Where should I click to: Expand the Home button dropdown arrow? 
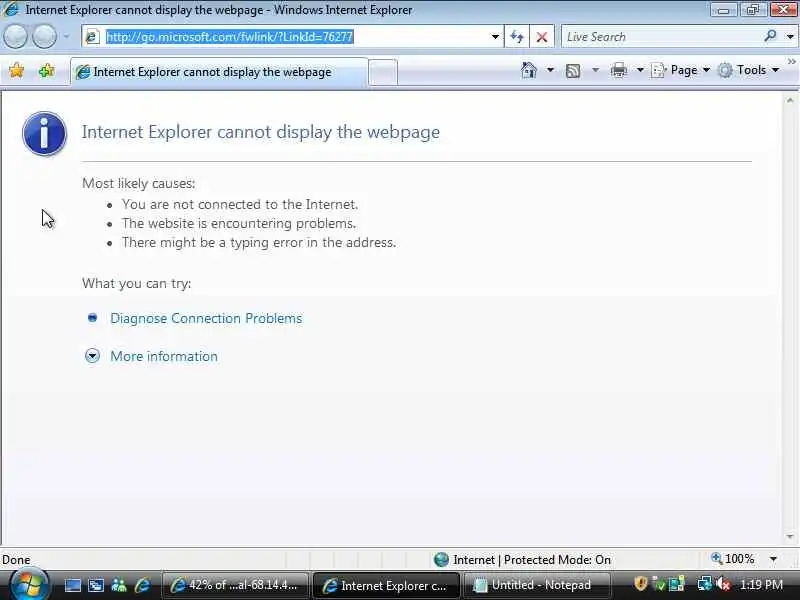click(x=550, y=70)
